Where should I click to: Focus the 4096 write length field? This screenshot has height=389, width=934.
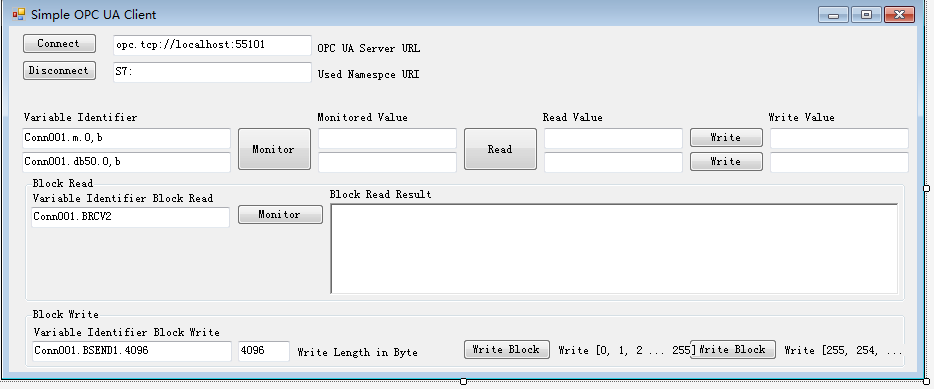tap(264, 351)
